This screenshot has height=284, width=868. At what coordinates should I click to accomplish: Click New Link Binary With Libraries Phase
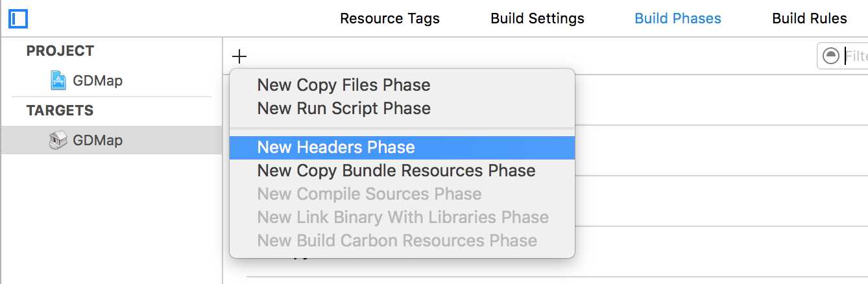point(402,217)
